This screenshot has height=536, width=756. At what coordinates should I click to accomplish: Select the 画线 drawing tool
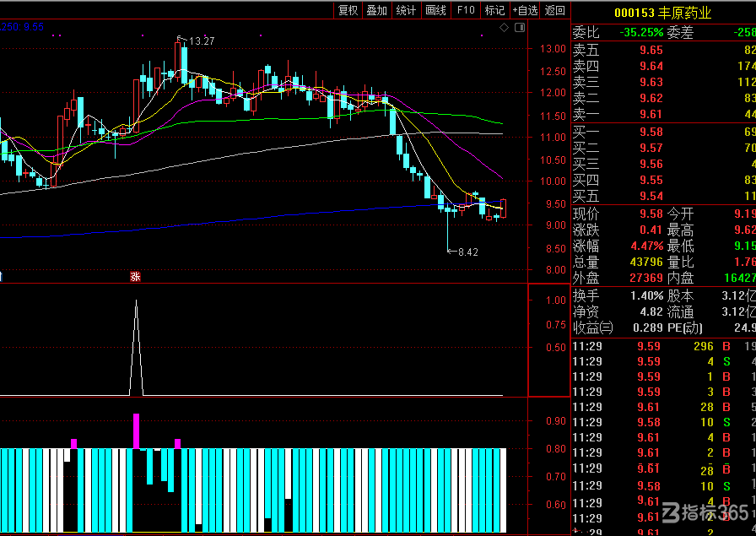point(436,10)
